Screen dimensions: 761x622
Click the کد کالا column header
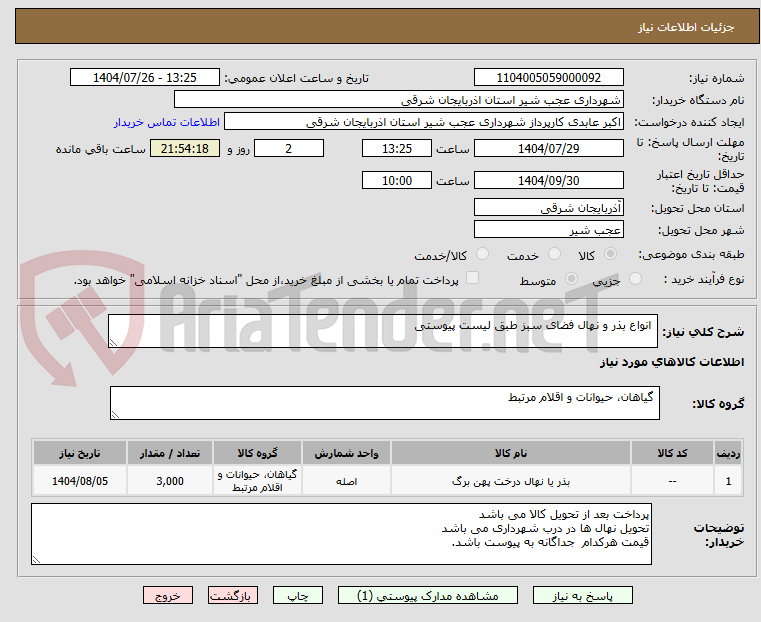(672, 453)
